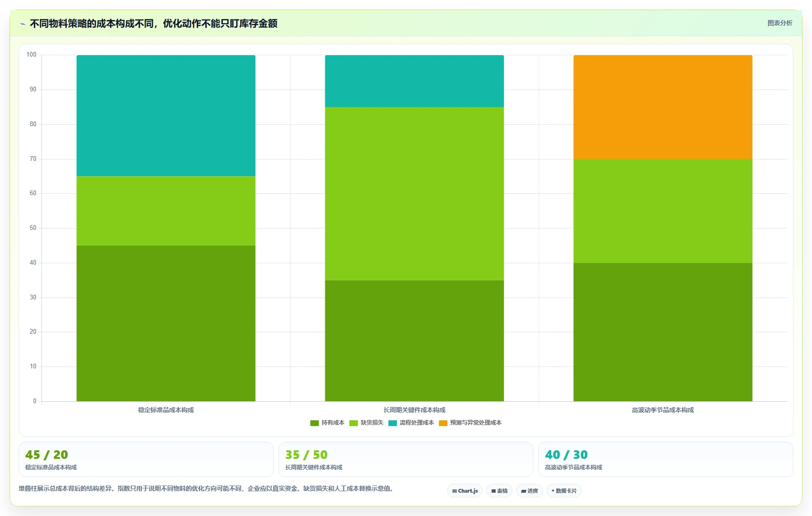Toggle the 缺货损失 legend swatch
Image resolution: width=812 pixels, height=516 pixels.
tap(353, 423)
